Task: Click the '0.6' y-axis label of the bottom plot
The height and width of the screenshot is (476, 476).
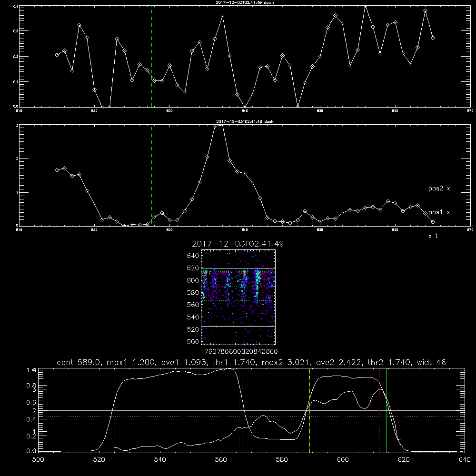Action: click(31, 402)
